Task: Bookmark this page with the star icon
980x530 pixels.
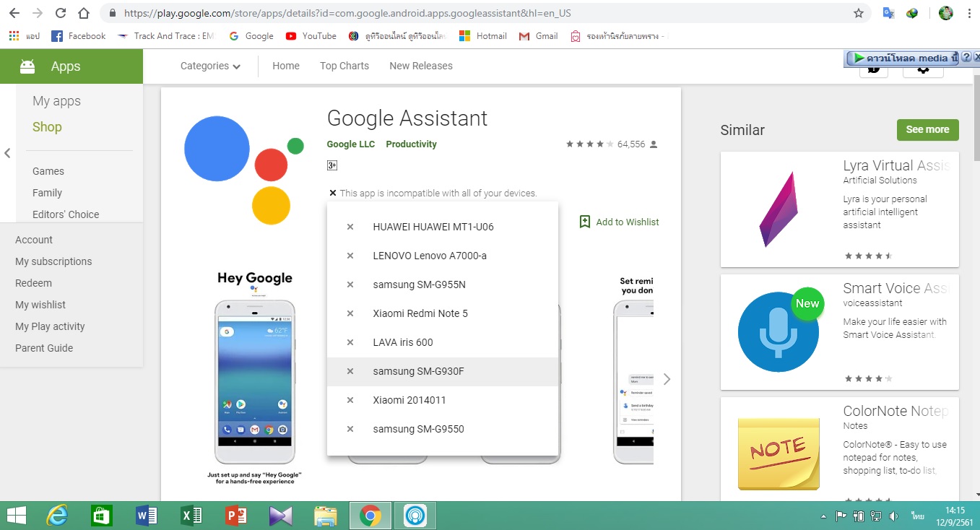Action: tap(859, 13)
